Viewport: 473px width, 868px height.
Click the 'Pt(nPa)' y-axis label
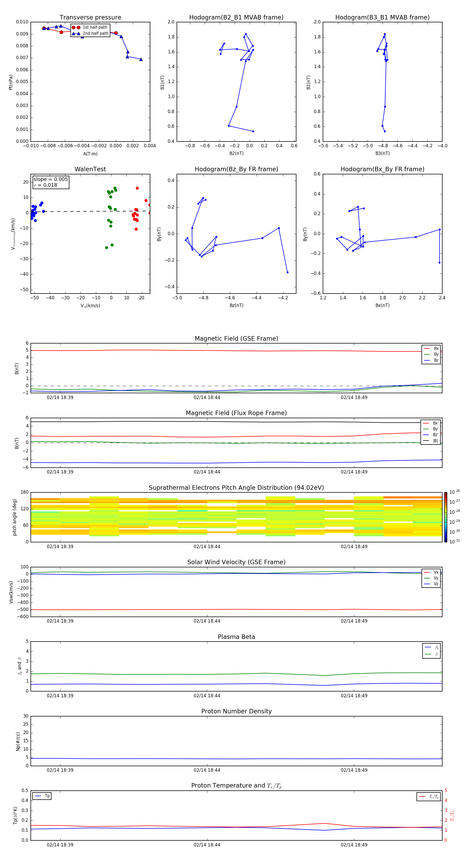coord(11,82)
